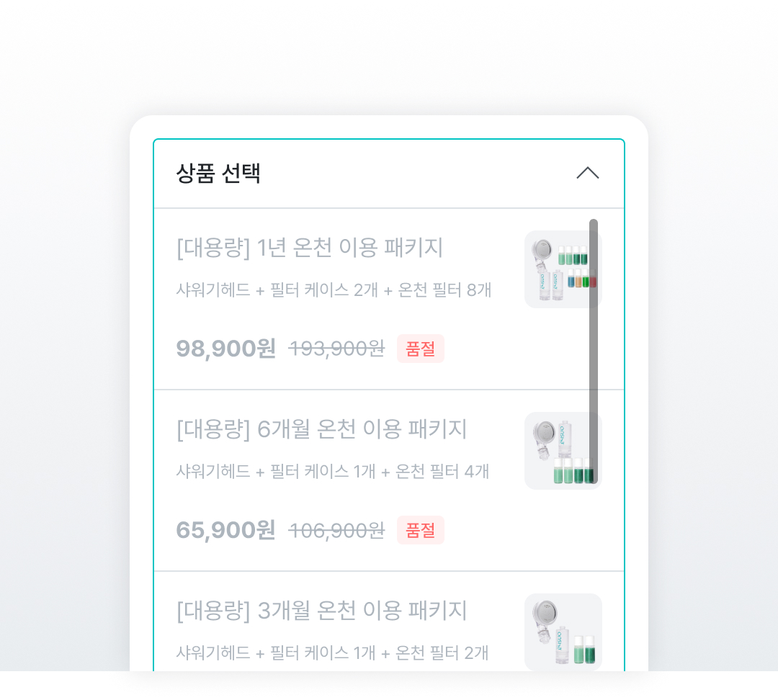The height and width of the screenshot is (700, 778).
Task: Click the description listing 온천 필터 8개
Action: (334, 290)
